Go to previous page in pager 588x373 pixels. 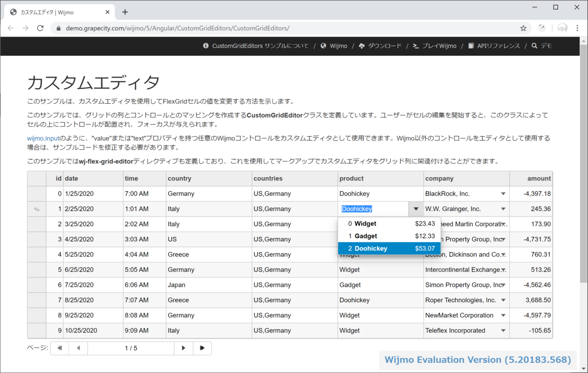[78, 348]
